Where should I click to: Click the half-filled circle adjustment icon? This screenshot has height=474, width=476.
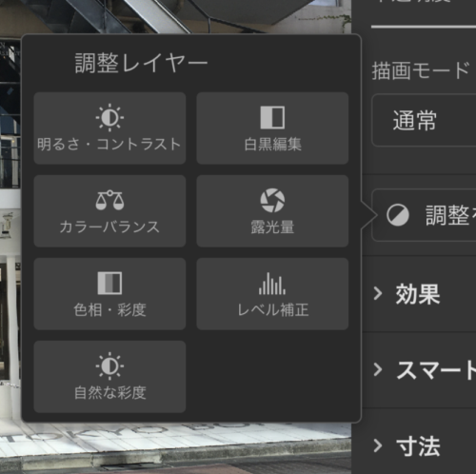(398, 215)
